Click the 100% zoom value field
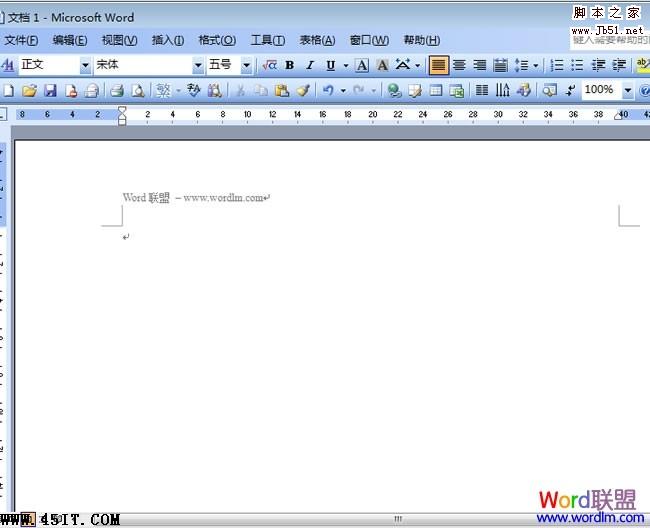The height and width of the screenshot is (528, 650). (x=602, y=90)
